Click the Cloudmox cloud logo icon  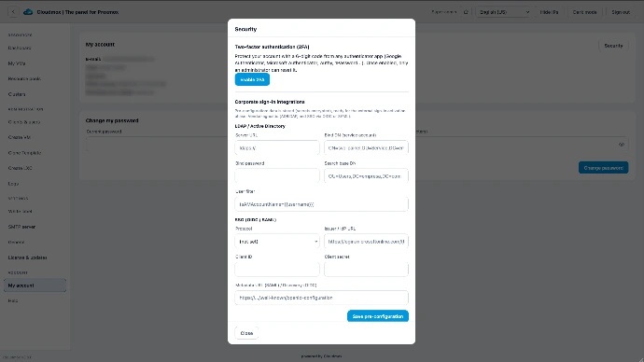coord(28,12)
